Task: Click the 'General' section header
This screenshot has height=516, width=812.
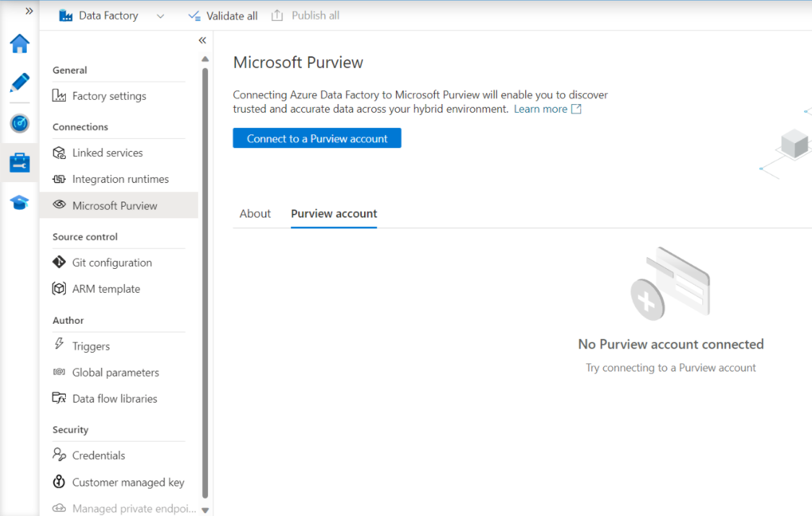Action: coord(69,70)
